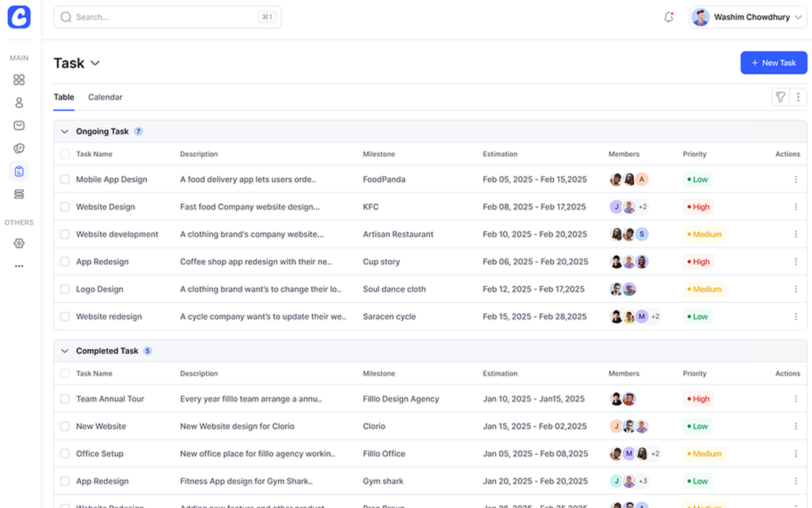Check the checkbox for Team Annual Tour

(65, 399)
